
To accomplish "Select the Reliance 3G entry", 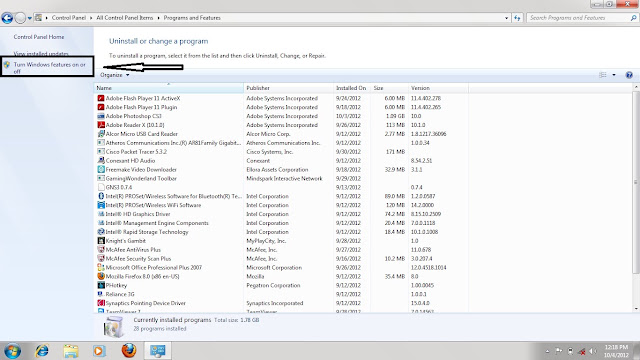I will click(120, 294).
